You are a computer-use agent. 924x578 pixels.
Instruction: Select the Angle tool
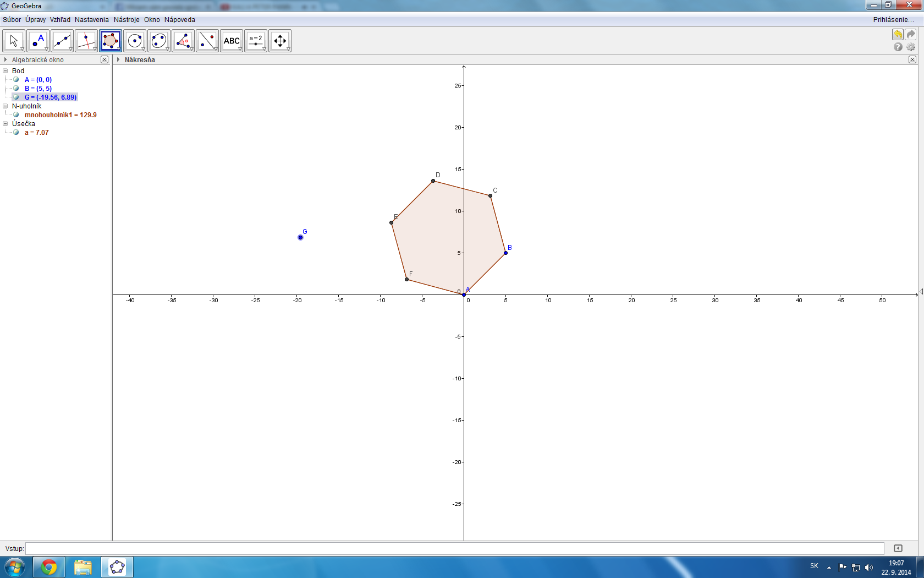click(183, 41)
